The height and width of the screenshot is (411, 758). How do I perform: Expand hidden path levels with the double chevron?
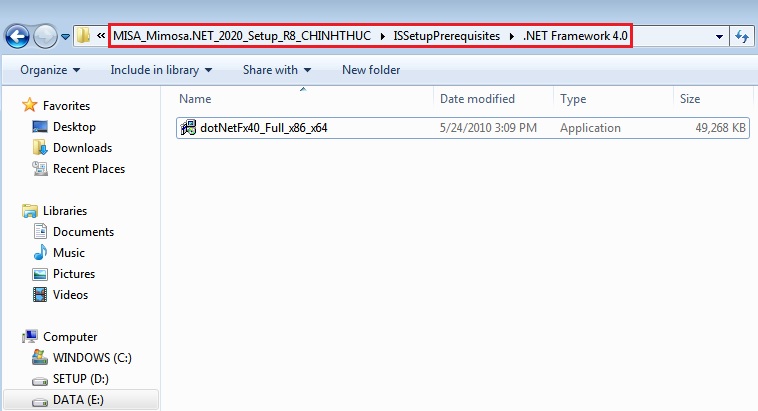101,35
